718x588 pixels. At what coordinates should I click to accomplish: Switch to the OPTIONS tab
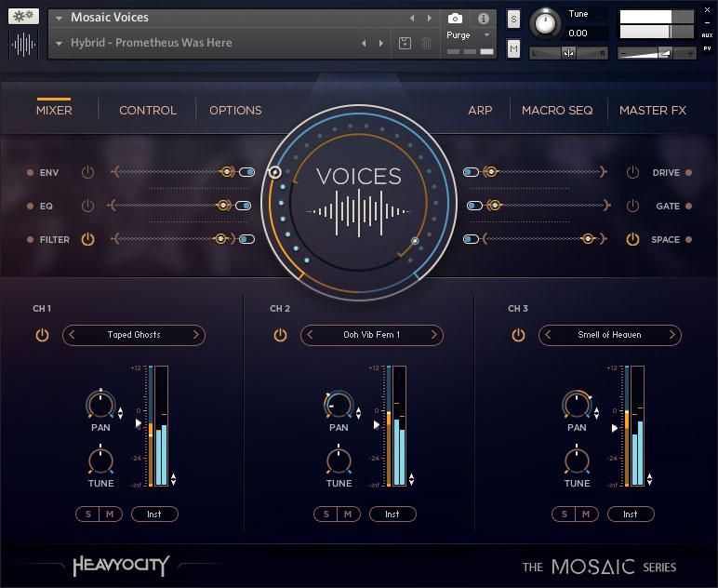pyautogui.click(x=235, y=111)
